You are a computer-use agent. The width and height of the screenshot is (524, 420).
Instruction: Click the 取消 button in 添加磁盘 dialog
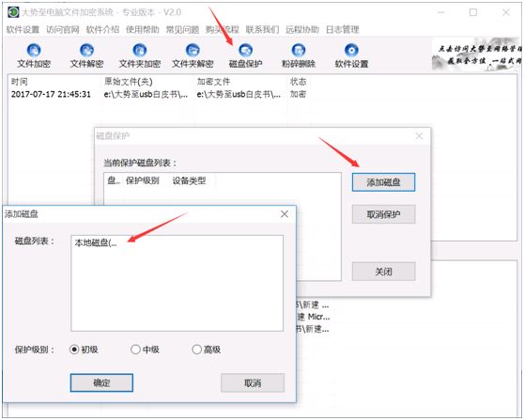(x=253, y=382)
